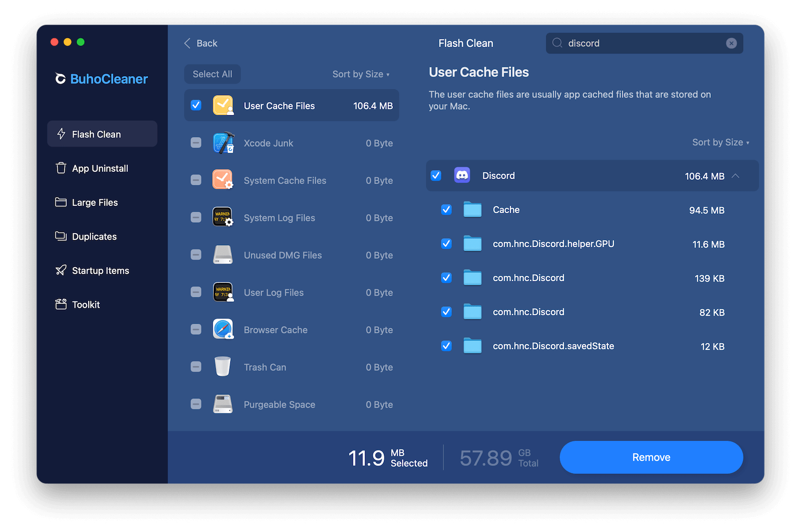
Task: Click the Back chevron arrow
Action: pyautogui.click(x=187, y=43)
